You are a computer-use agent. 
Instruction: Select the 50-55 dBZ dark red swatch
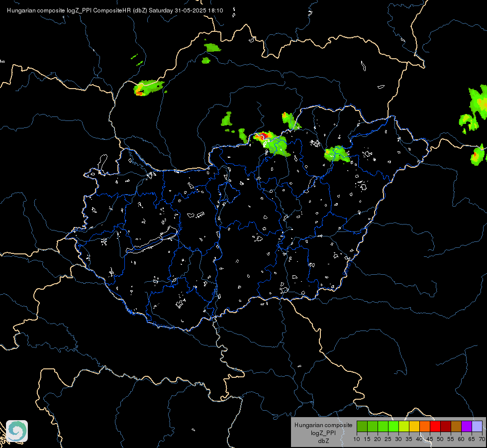click(x=446, y=426)
